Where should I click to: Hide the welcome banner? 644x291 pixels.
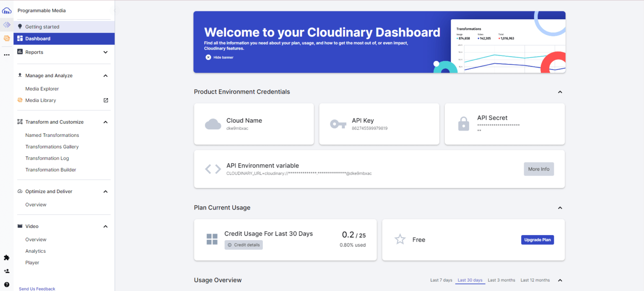pos(219,57)
